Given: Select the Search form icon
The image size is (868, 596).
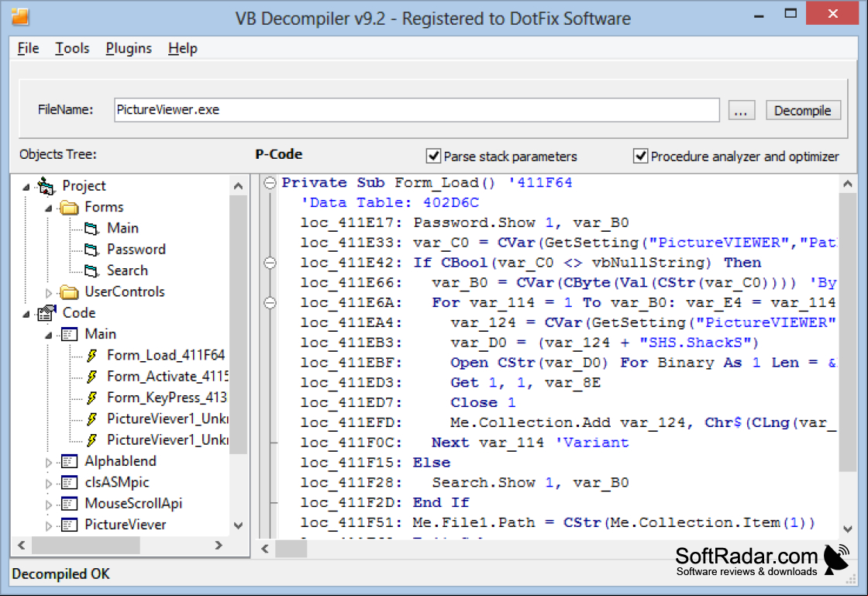Looking at the screenshot, I should pos(91,270).
